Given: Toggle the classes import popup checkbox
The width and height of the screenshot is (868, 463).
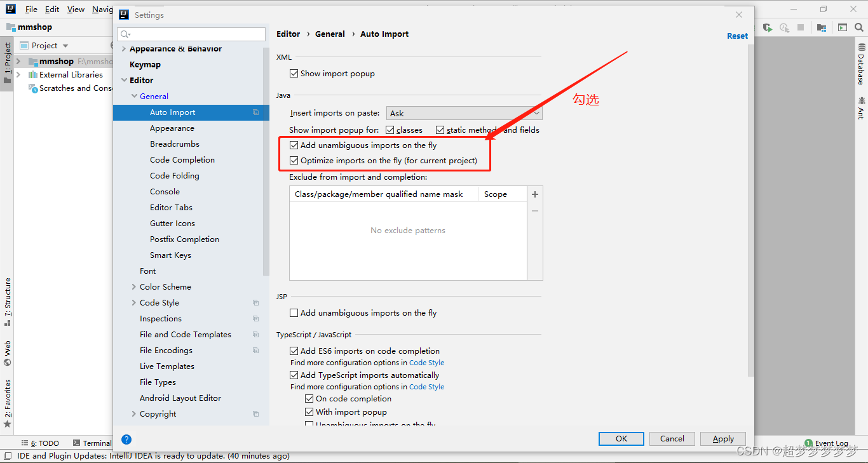Looking at the screenshot, I should pyautogui.click(x=390, y=130).
